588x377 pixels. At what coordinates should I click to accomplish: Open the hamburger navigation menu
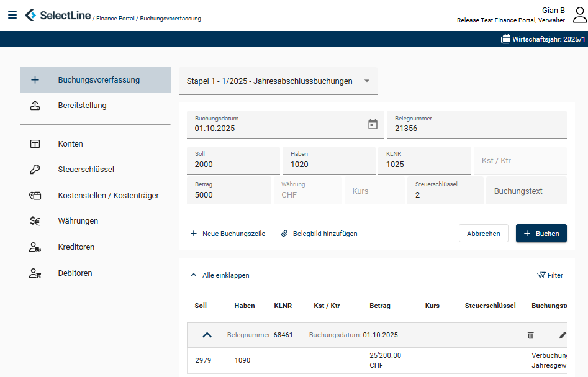pos(12,15)
